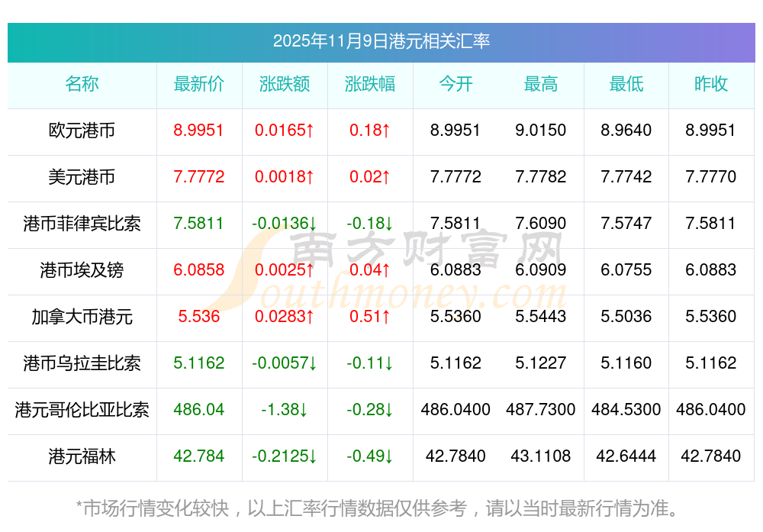
Task: Select the 欧元港币 row name
Action: tap(82, 131)
